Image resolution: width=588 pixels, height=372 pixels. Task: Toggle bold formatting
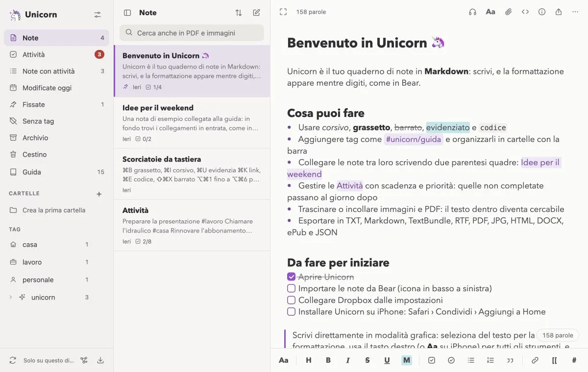328,360
